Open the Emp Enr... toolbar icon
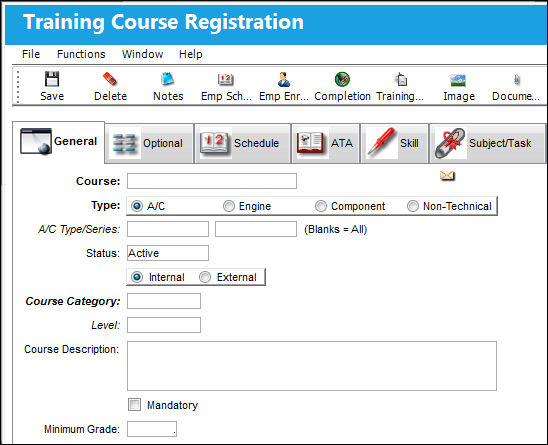This screenshot has width=548, height=445. click(x=284, y=79)
